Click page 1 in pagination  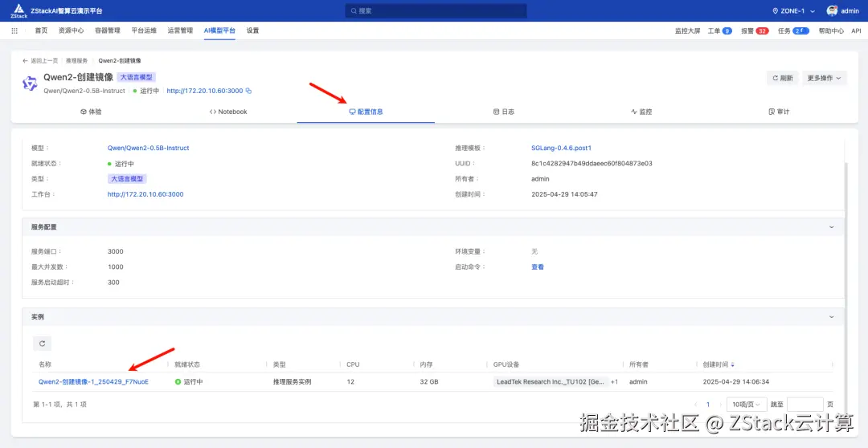click(x=708, y=405)
